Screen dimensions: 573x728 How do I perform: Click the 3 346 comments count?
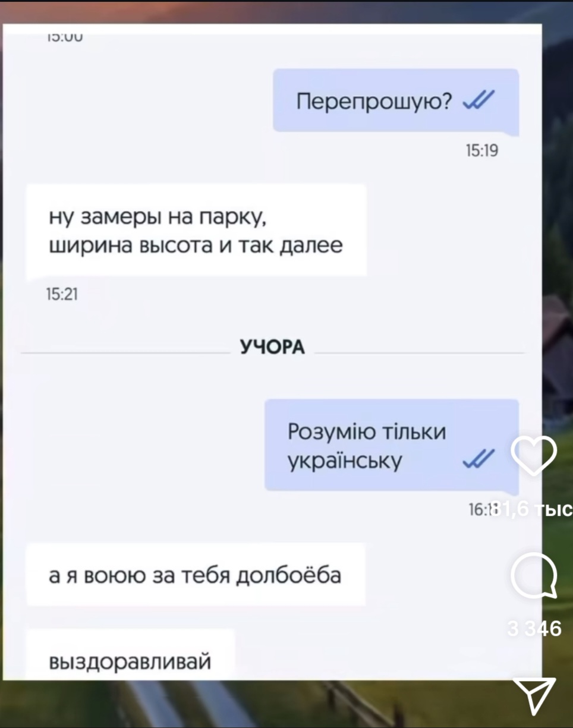[x=534, y=628]
